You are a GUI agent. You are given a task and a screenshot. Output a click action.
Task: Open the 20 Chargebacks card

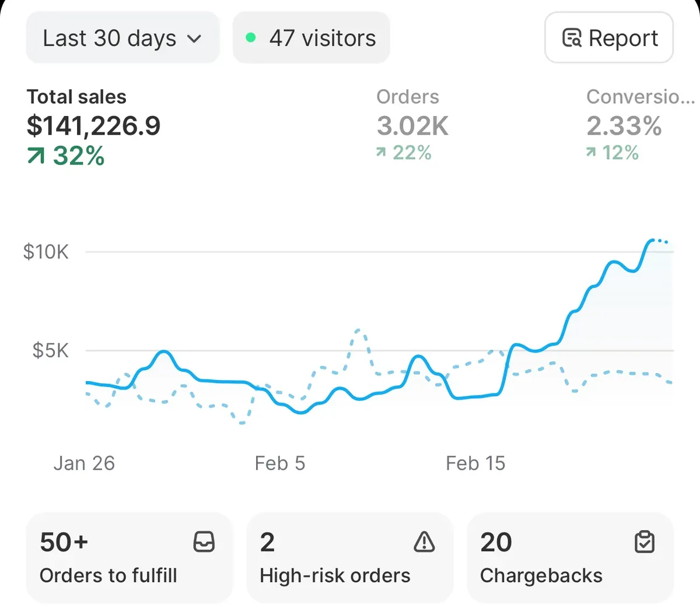(570, 558)
